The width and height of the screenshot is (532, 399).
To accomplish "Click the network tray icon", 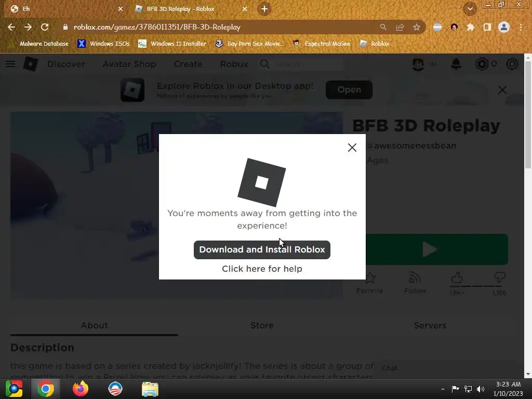I will 468,389.
